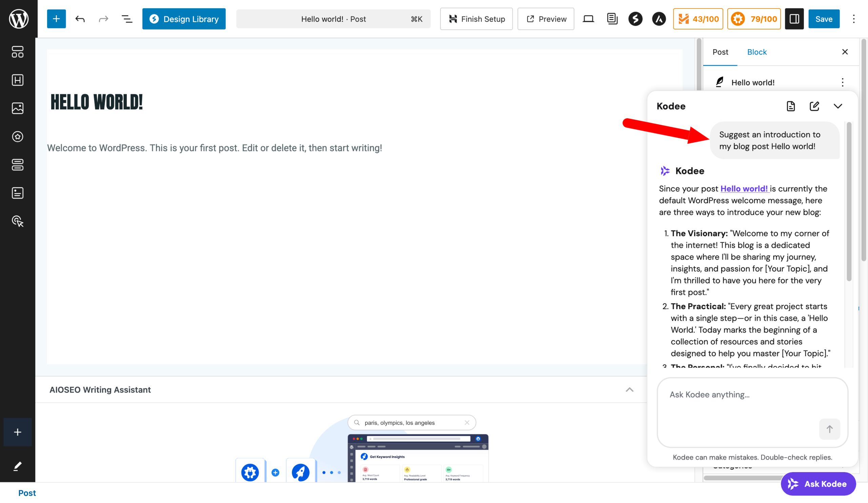Undo the last change
Viewport: 868px width, 503px height.
tap(80, 19)
